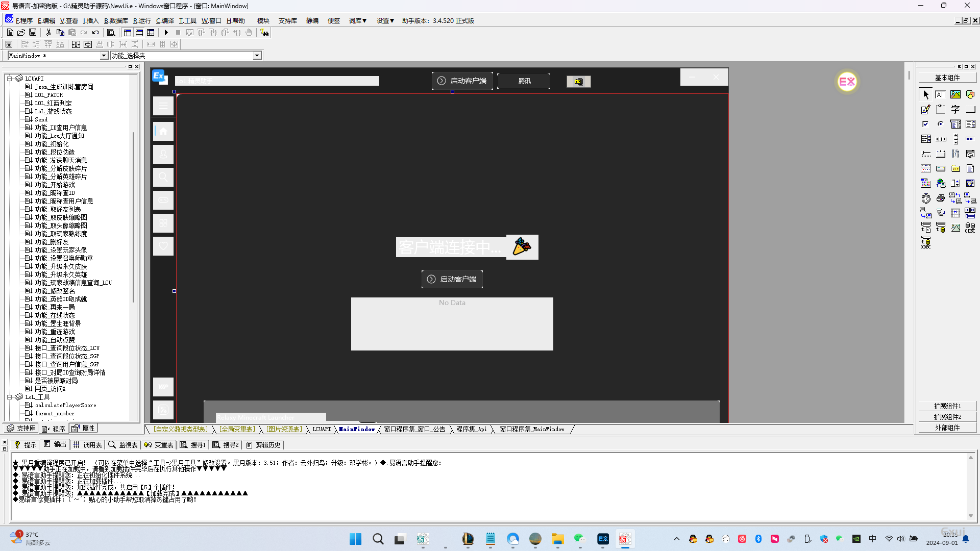Click the 扩展组件1 button

point(947,406)
